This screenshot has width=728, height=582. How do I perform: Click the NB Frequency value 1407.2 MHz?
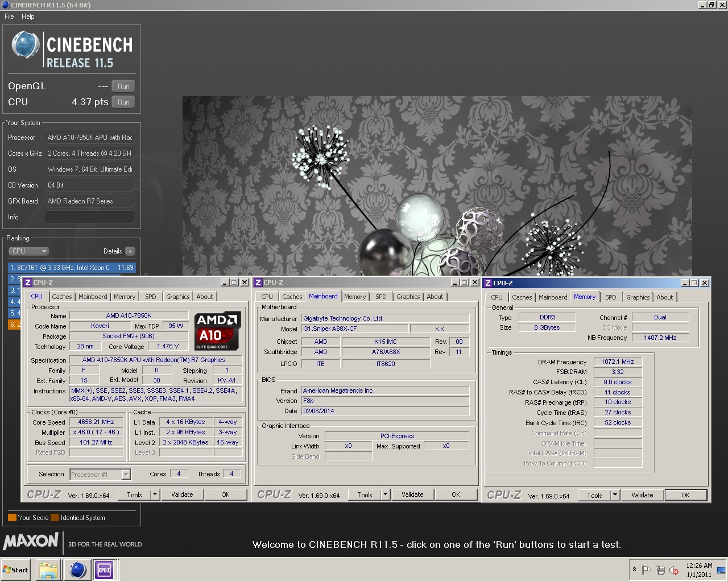coord(660,338)
